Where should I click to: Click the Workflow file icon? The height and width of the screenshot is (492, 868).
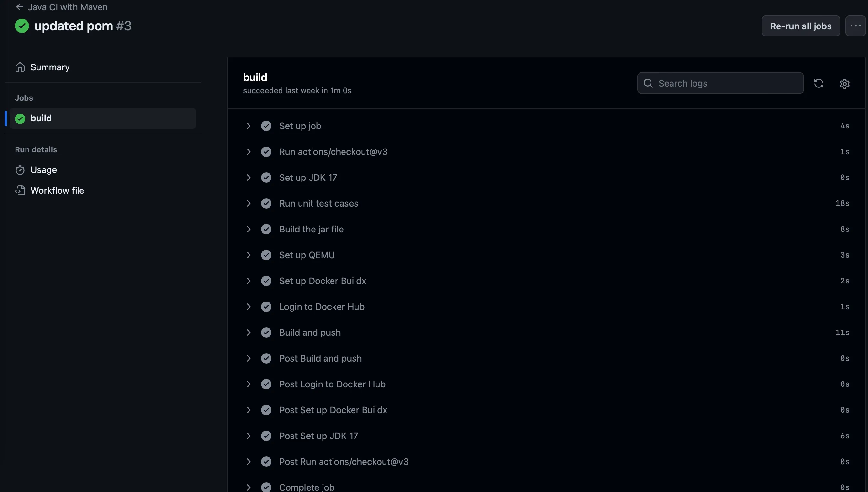tap(20, 190)
